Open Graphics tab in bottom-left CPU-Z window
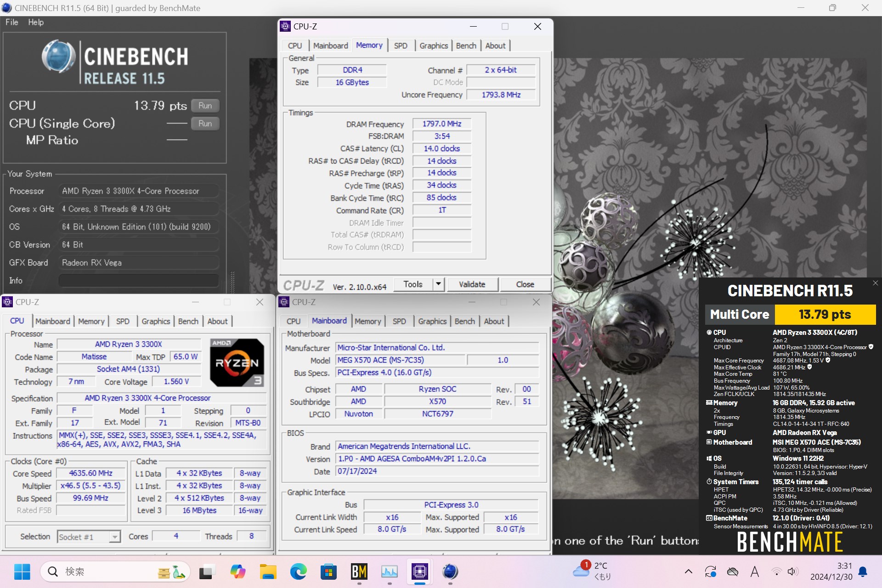The width and height of the screenshot is (882, 588). click(x=156, y=321)
